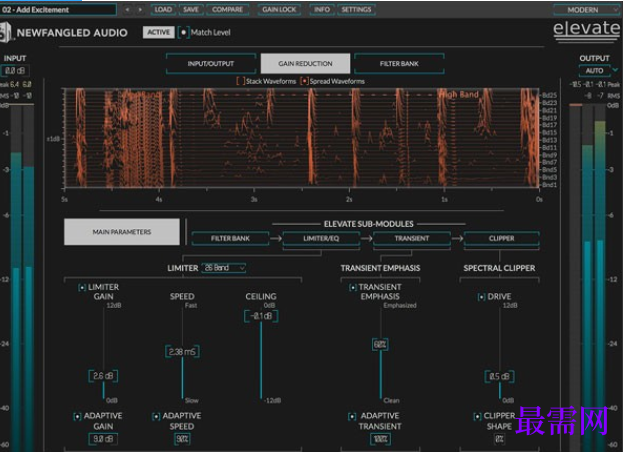Open the INFO panel
The height and width of the screenshot is (452, 627).
pyautogui.click(x=322, y=10)
